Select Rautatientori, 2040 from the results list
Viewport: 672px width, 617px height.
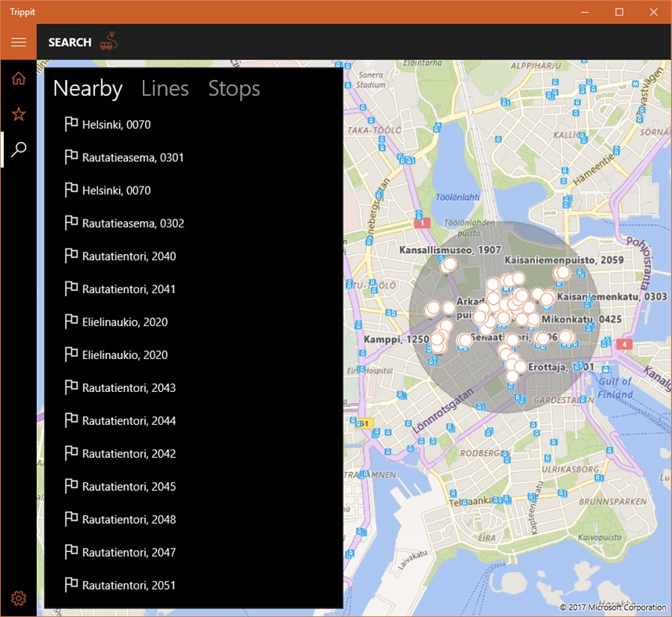pyautogui.click(x=129, y=256)
